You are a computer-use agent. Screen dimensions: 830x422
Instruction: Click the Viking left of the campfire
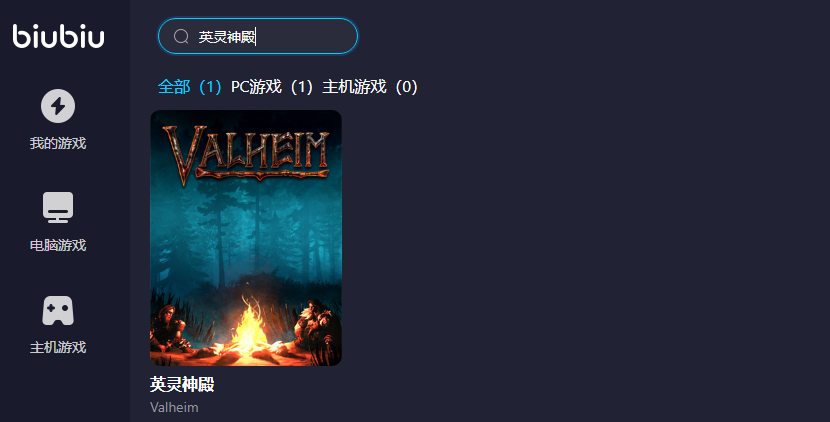[x=170, y=329]
